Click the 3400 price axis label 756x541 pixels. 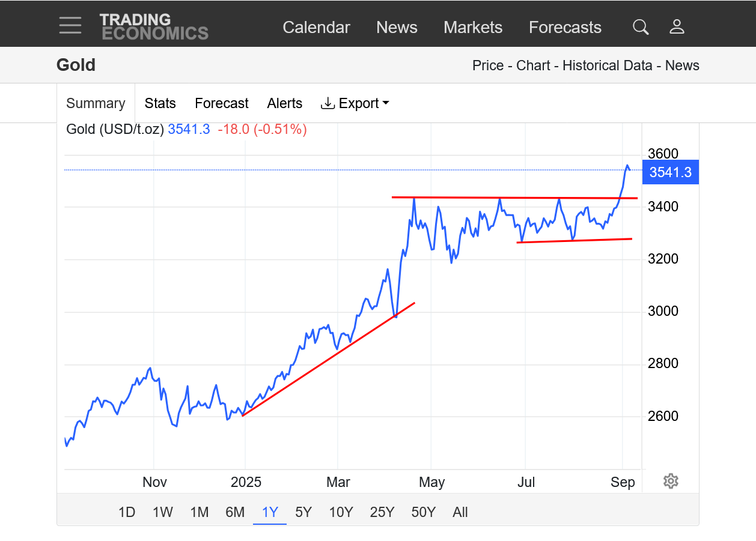[663, 207]
